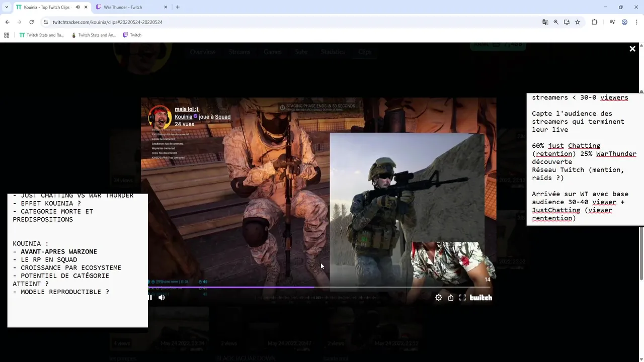Click the page scrollbar up arrow
Screen dimensions: 644x362
[x=641, y=45]
